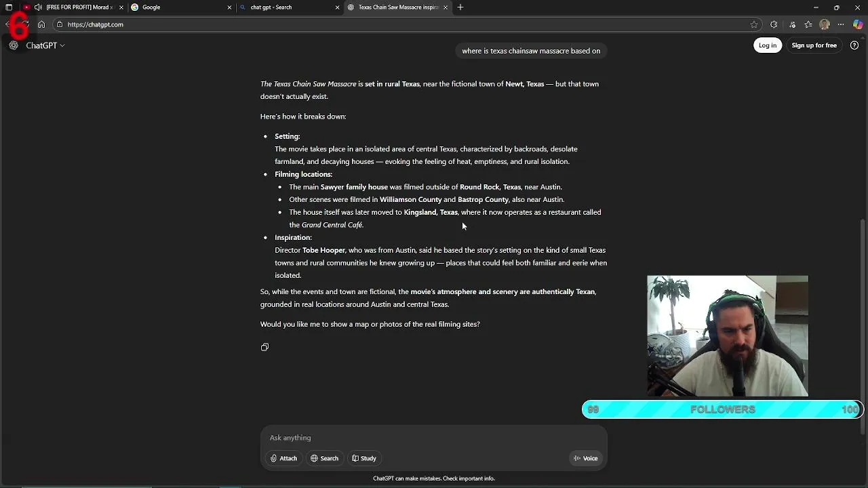868x488 pixels.
Task: Click the 'Would you like me to show a map' line
Action: coord(370,325)
